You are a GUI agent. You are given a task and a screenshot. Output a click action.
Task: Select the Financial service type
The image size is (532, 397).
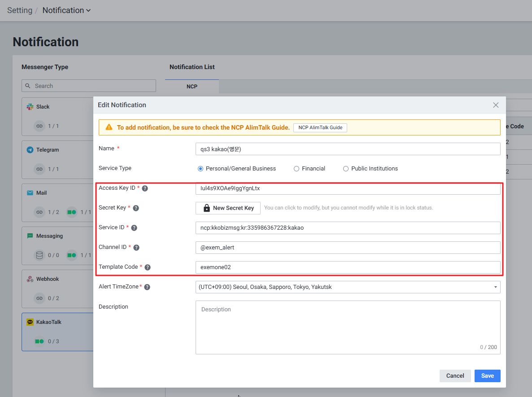point(297,169)
